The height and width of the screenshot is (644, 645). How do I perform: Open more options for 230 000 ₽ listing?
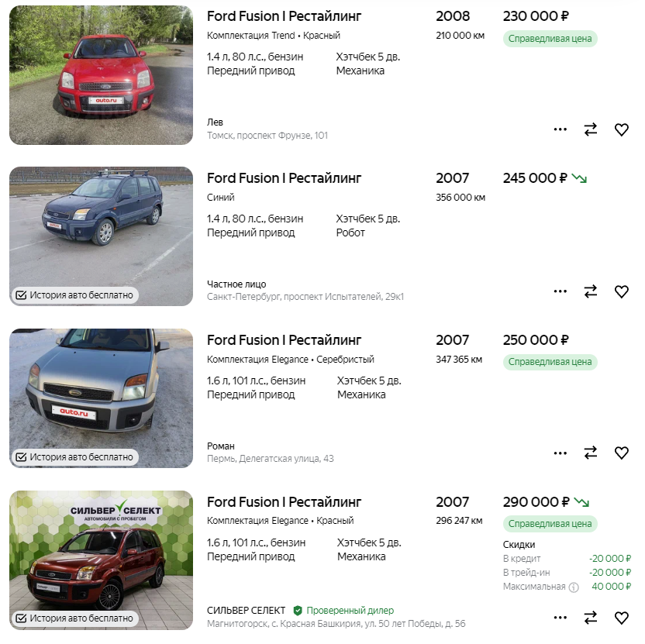pyautogui.click(x=560, y=129)
